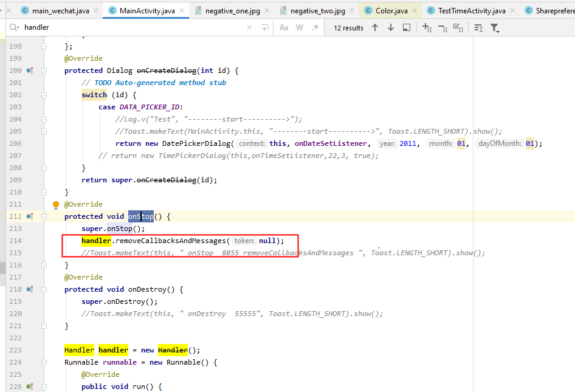Close main_wechat.java tab
The width and height of the screenshot is (575, 392).
click(x=96, y=10)
